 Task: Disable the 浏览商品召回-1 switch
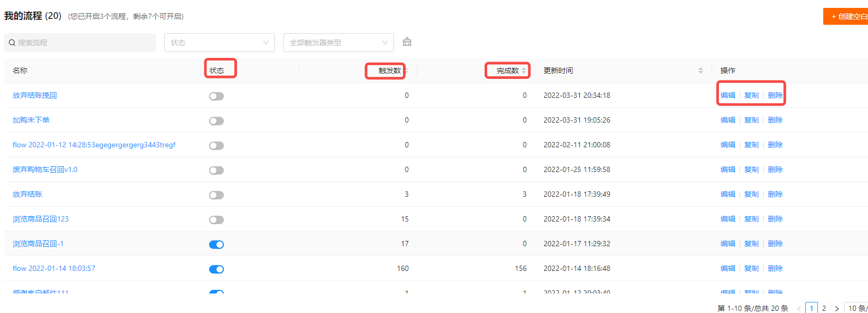(x=216, y=245)
